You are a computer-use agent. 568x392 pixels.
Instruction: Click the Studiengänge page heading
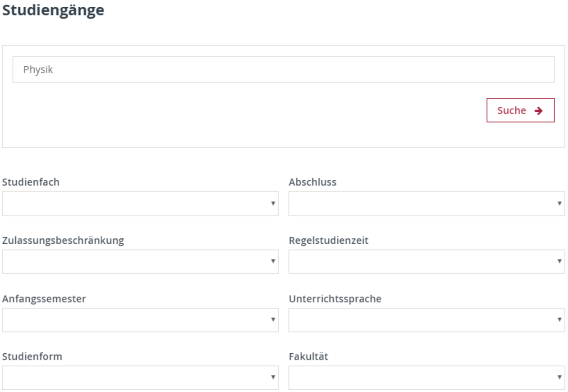pyautogui.click(x=53, y=10)
